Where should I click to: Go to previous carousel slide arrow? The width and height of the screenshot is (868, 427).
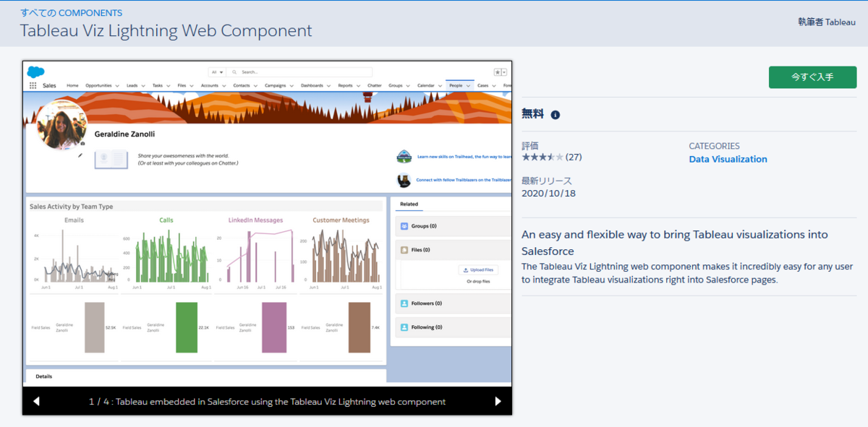click(37, 401)
